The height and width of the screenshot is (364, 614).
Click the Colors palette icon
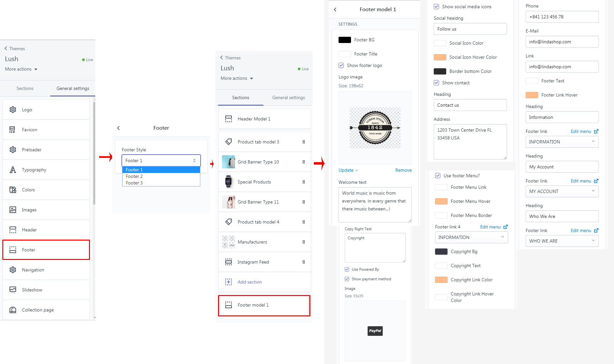click(13, 190)
